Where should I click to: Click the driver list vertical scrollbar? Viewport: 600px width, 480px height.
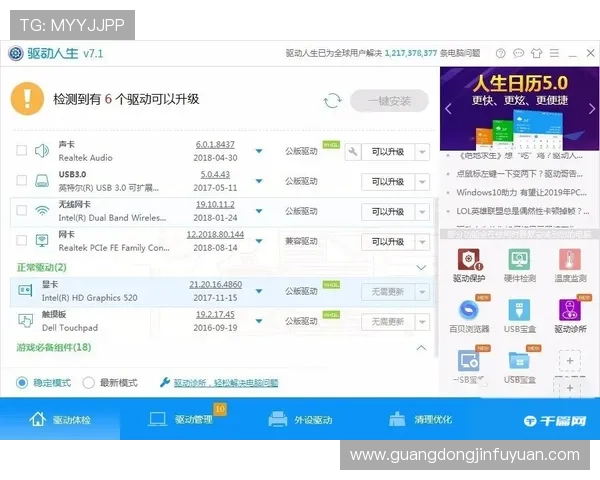pyautogui.click(x=436, y=279)
